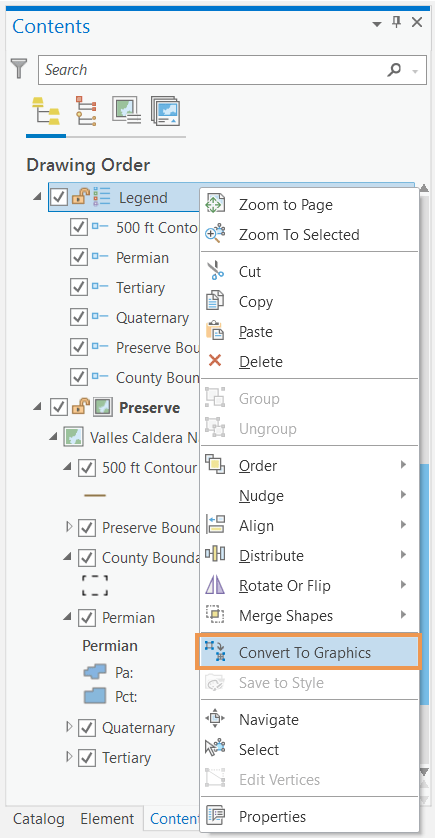
Task: Open the Order submenu
Action: [309, 465]
